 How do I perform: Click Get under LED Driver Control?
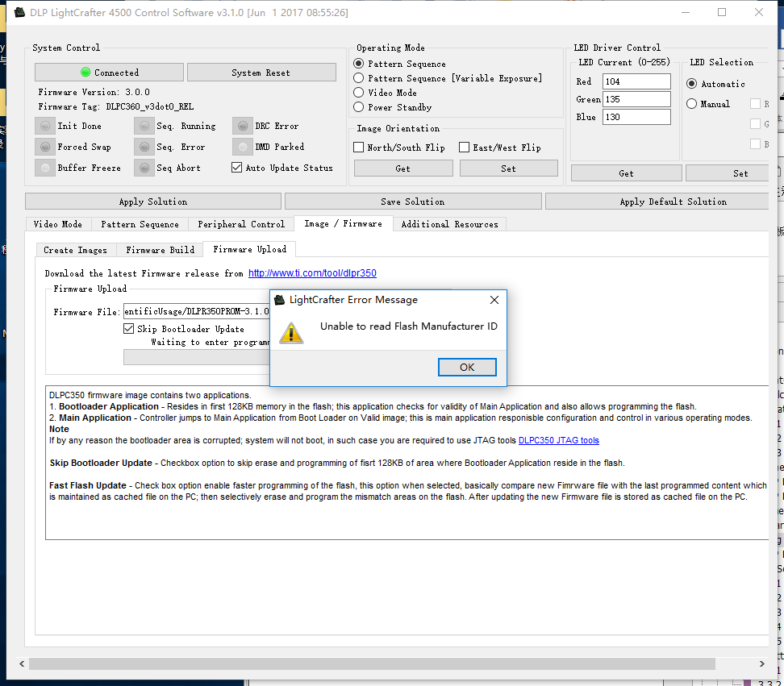click(627, 173)
